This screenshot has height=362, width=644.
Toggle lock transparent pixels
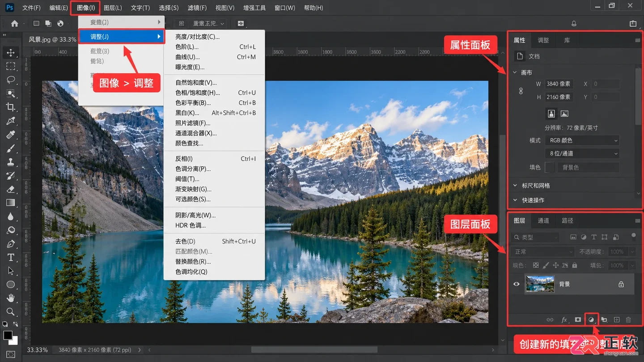coord(536,265)
